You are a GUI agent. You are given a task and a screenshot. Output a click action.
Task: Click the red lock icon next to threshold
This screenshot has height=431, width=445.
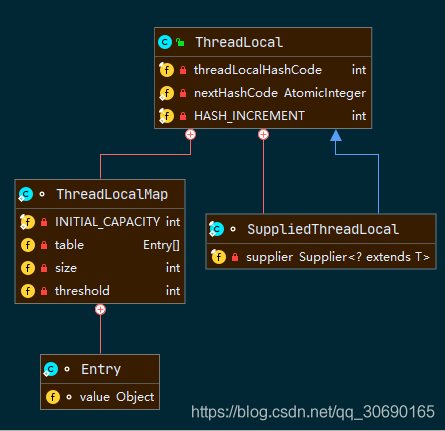44,291
